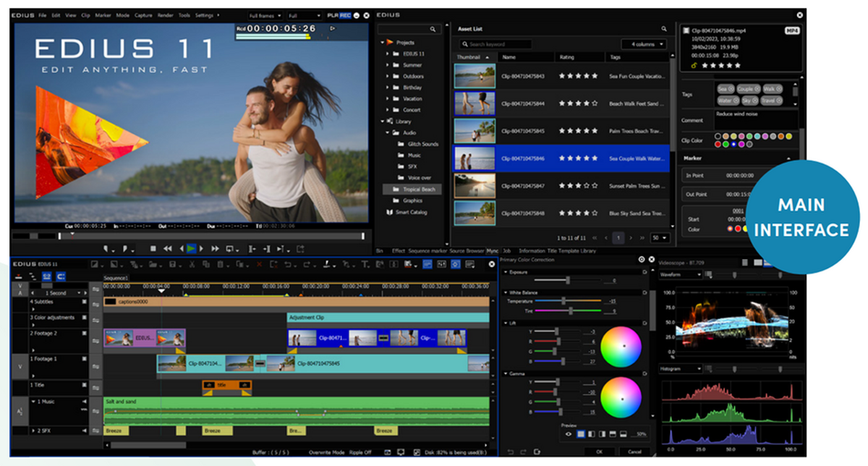Click the Fast Forward playback icon
The height and width of the screenshot is (466, 868).
coord(215,248)
